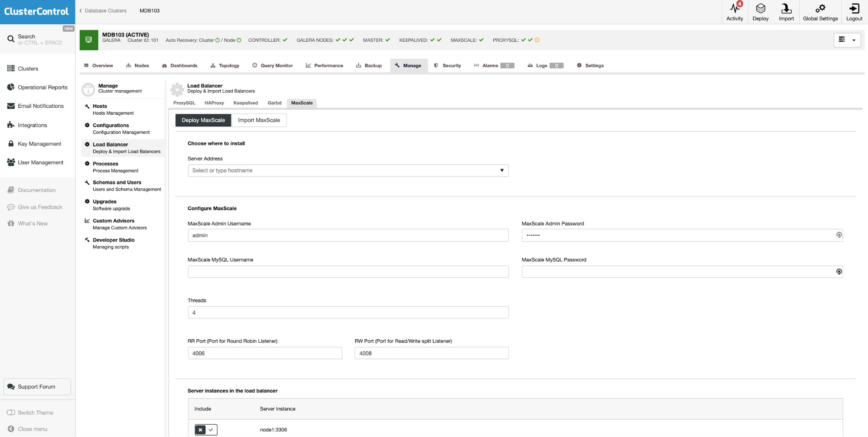Click the ProxySQL warning indicator icon
This screenshot has width=868, height=437.
point(537,40)
